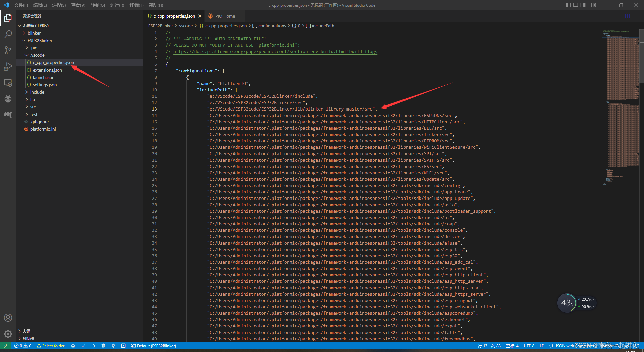Image resolution: width=644 pixels, height=352 pixels.
Task: Open the Search view in activity bar
Action: point(8,34)
